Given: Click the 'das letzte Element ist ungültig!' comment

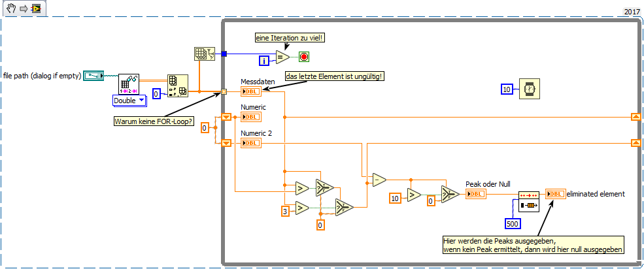Looking at the screenshot, I should click(335, 76).
